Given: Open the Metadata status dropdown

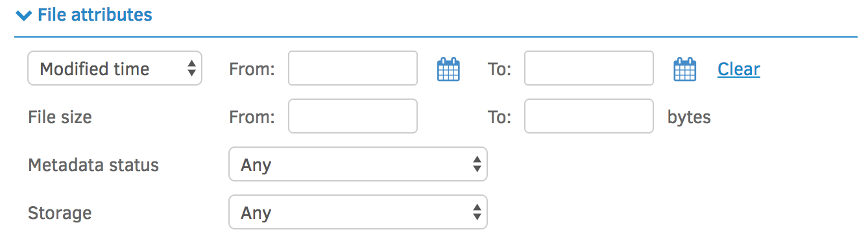Looking at the screenshot, I should 358,164.
